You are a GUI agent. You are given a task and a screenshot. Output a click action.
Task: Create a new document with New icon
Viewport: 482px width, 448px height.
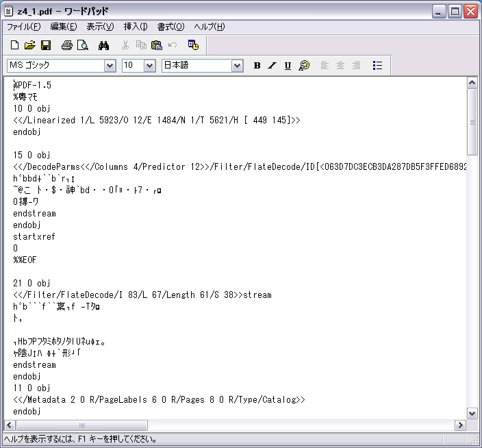[14, 45]
